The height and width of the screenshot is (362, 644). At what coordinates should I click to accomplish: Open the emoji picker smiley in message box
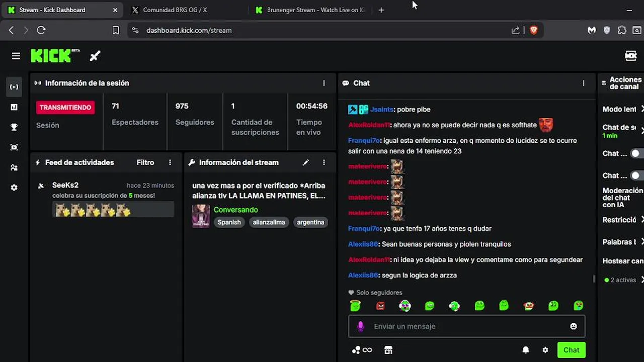[x=573, y=326]
